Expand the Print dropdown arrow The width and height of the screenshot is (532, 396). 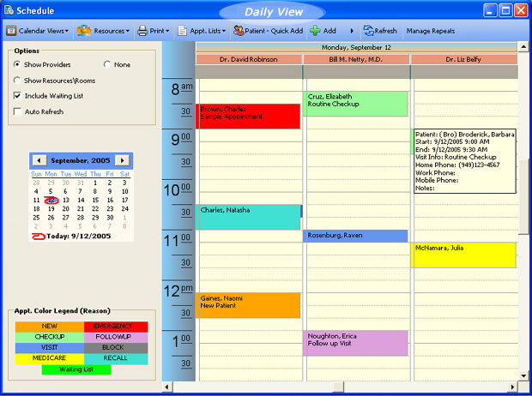click(x=167, y=31)
